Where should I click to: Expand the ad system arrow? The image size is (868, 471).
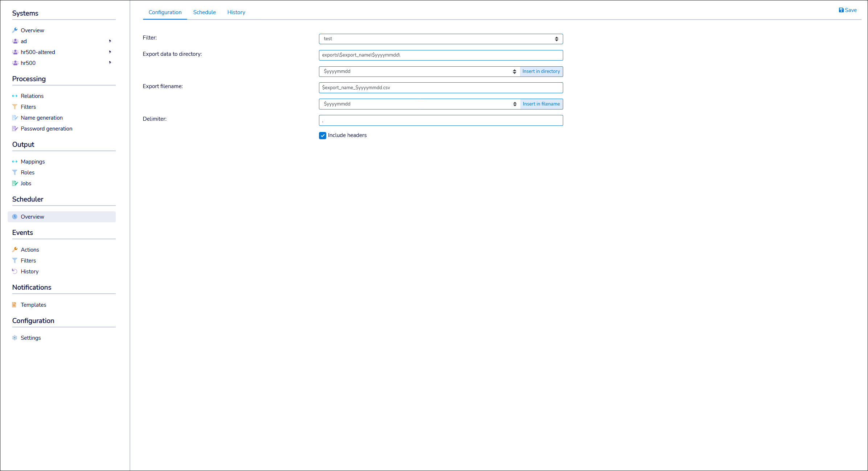pos(110,41)
